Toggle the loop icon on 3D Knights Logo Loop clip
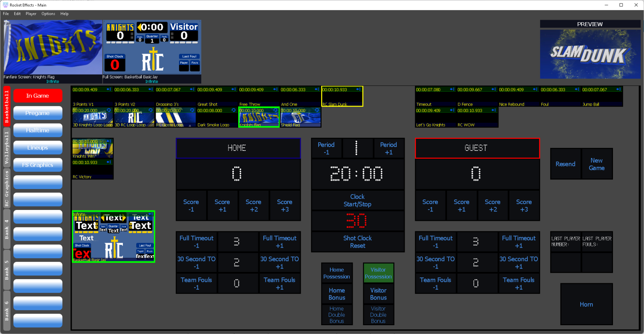Screen dimensions: 644x334 pos(108,110)
